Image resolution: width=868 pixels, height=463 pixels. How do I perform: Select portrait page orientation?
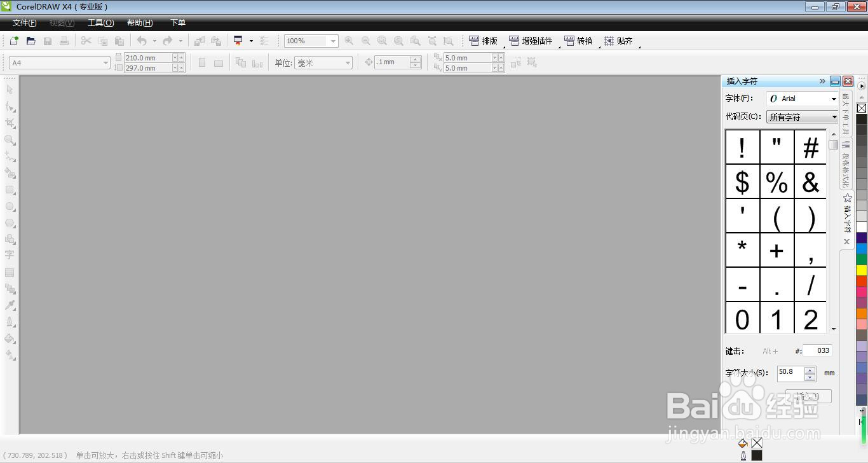202,62
